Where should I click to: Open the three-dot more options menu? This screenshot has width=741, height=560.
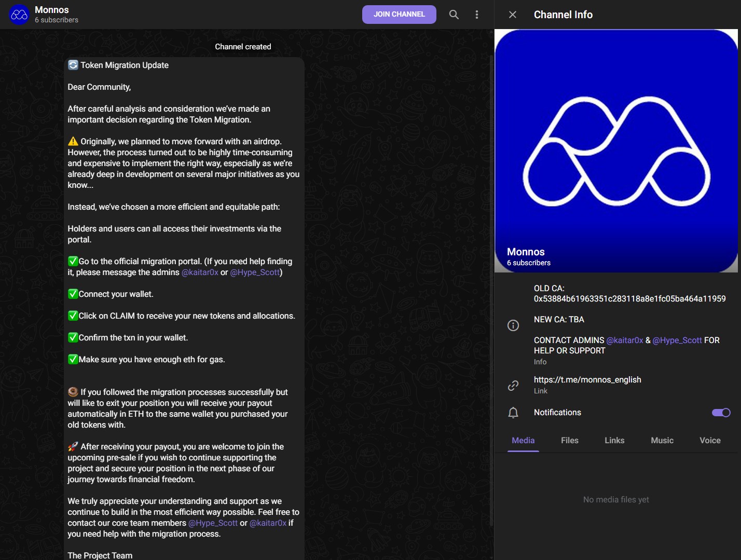click(477, 15)
